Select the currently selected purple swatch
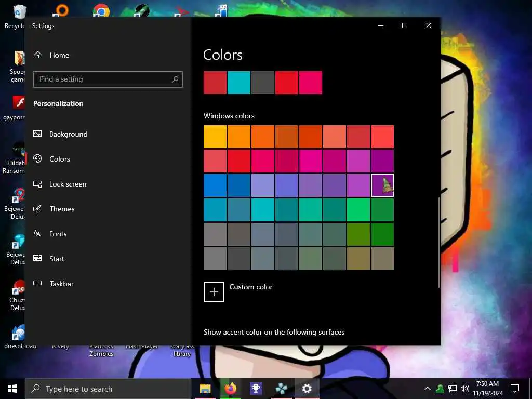 click(382, 185)
